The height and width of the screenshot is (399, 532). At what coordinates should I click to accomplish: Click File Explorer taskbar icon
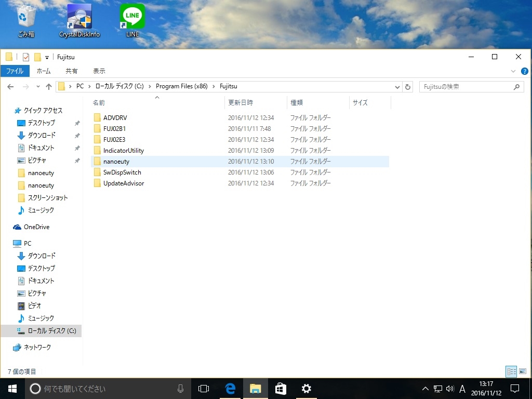[256, 389]
